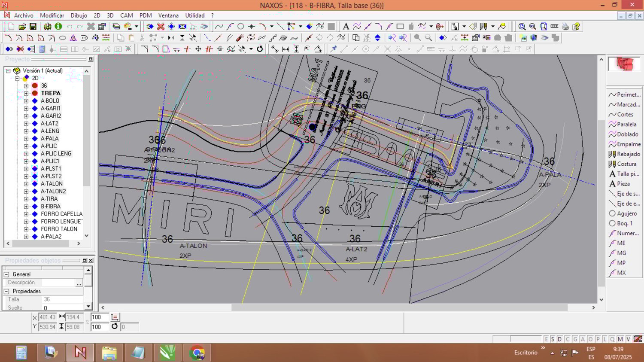Click the ellipse tool in second toolbar
The width and height of the screenshot is (644, 362).
click(x=62, y=38)
